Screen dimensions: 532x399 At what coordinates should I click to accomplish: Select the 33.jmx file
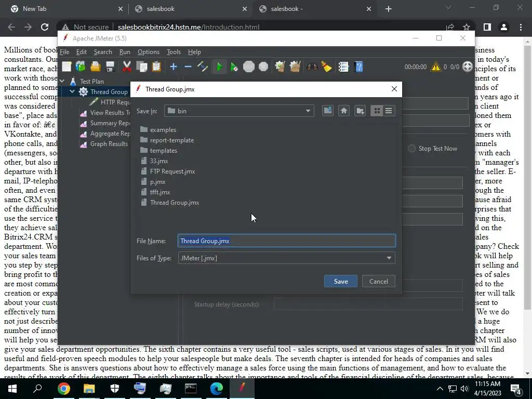click(154, 161)
